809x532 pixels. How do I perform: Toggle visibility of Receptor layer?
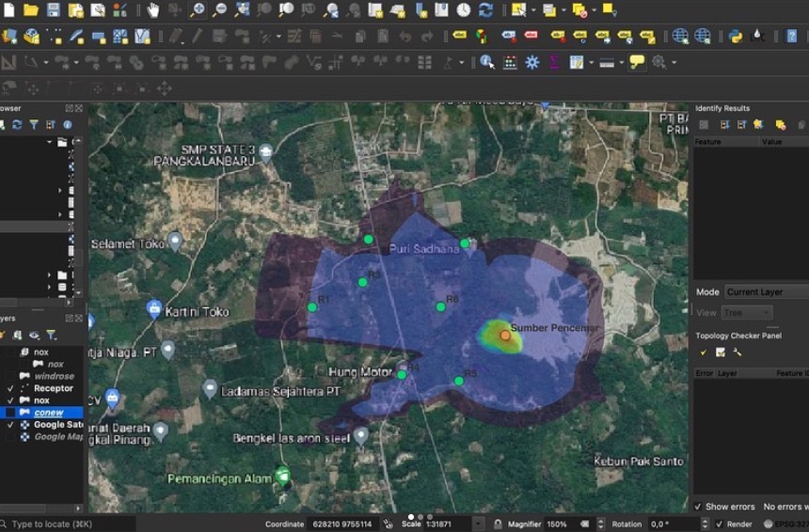(x=10, y=388)
